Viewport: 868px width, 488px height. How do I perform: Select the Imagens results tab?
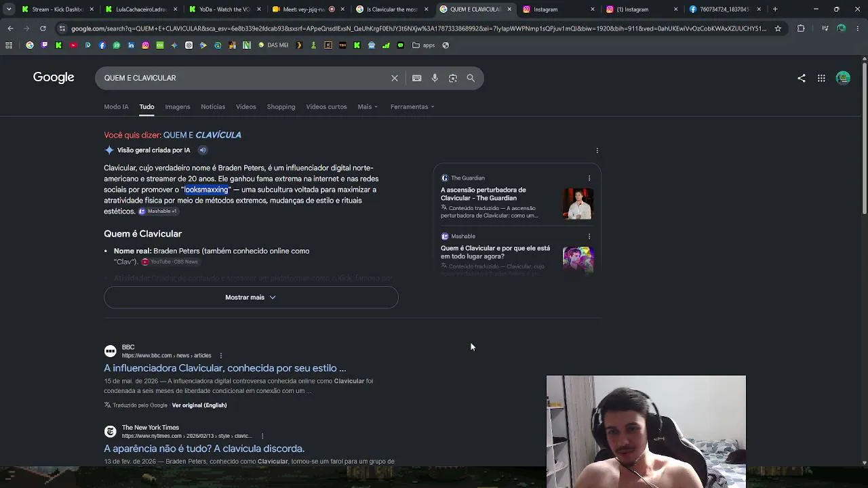coord(178,106)
